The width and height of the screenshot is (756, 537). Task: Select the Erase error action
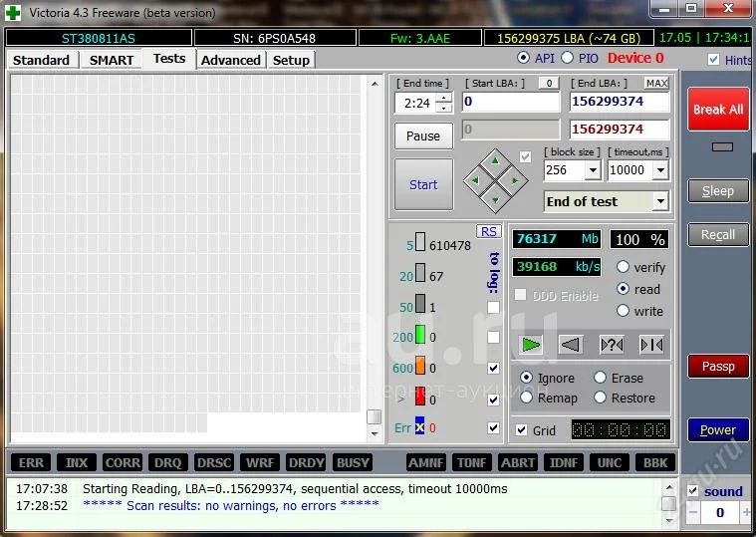tap(600, 378)
